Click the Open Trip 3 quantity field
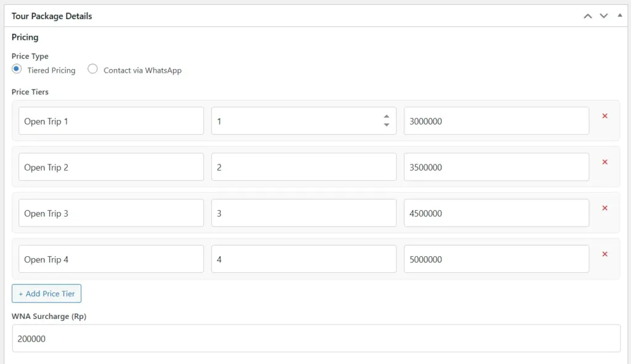 (x=303, y=213)
